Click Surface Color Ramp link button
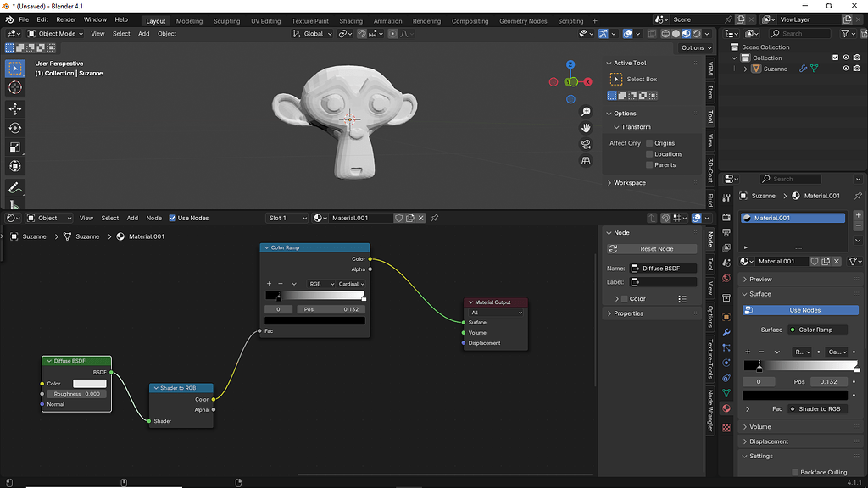This screenshot has width=868, height=488. pos(817,330)
